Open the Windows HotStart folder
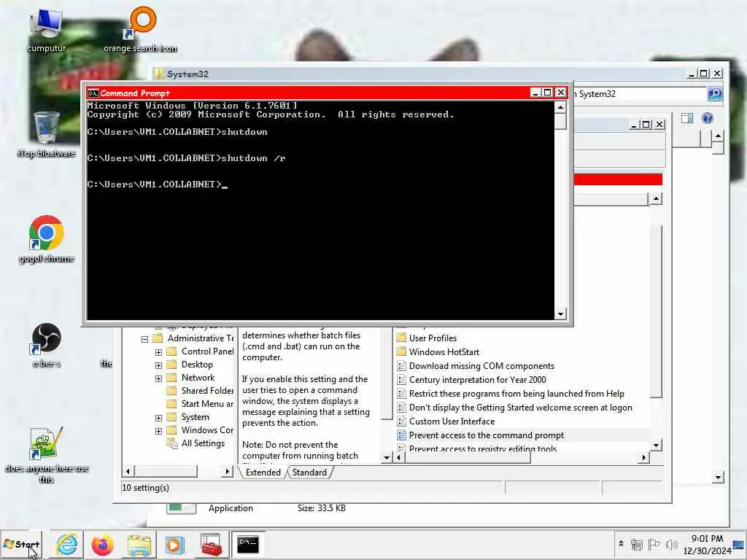Screen dimensions: 747x560 (x=438, y=352)
